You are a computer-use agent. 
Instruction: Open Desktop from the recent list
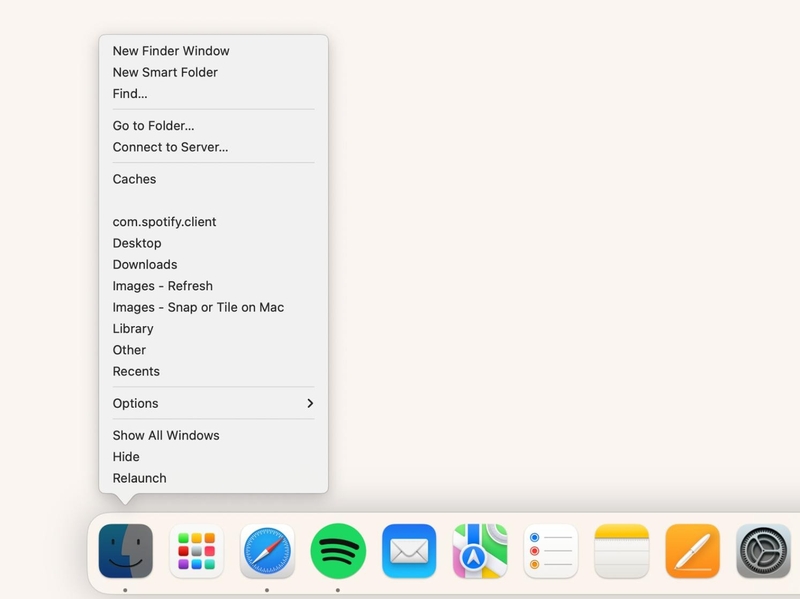(x=213, y=243)
